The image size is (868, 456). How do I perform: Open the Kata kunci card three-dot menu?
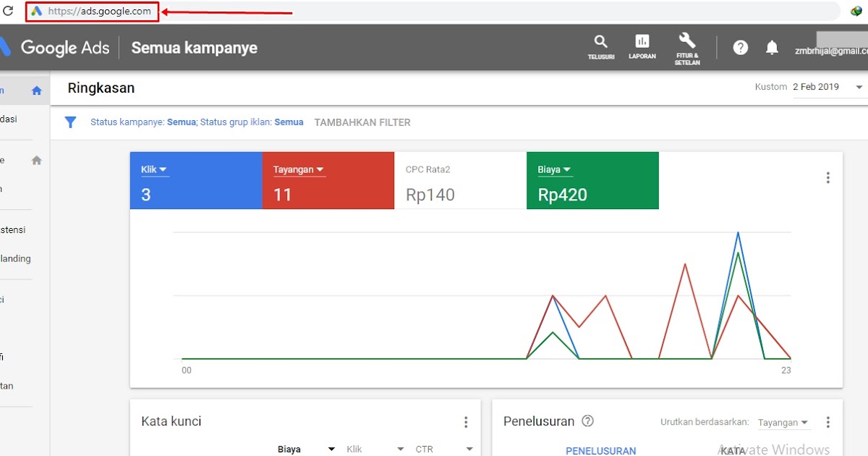coord(466,422)
